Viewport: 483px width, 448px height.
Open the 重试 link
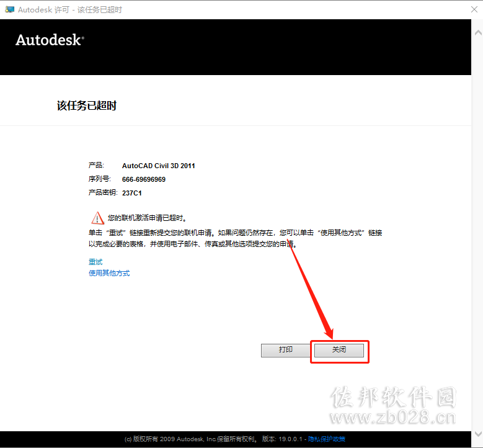(x=95, y=262)
